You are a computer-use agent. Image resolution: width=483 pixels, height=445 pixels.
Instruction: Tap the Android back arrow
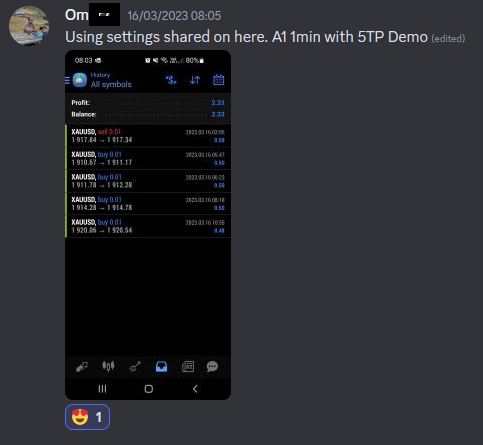195,389
